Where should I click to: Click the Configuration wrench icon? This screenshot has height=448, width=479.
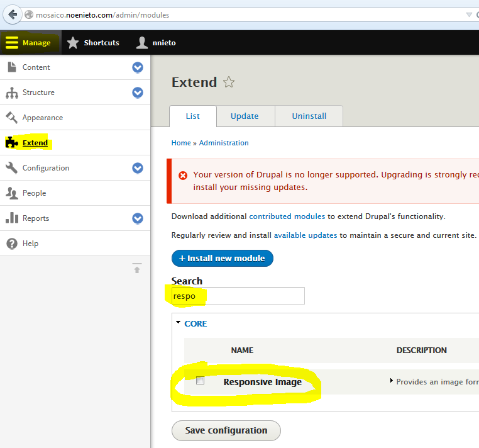coord(11,168)
